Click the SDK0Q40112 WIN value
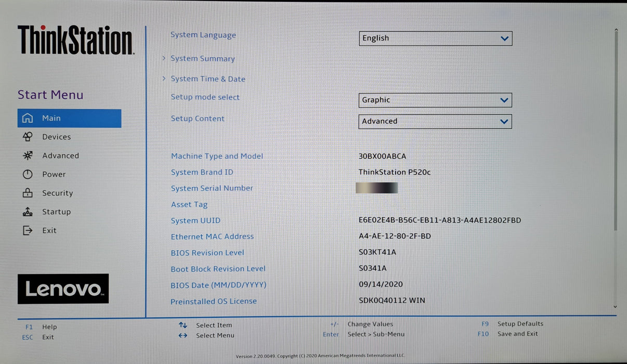The width and height of the screenshot is (627, 364). click(x=392, y=301)
